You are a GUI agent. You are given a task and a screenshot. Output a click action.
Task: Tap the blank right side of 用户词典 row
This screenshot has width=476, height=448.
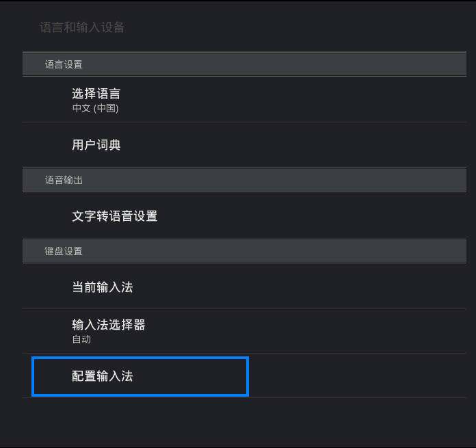(x=342, y=145)
